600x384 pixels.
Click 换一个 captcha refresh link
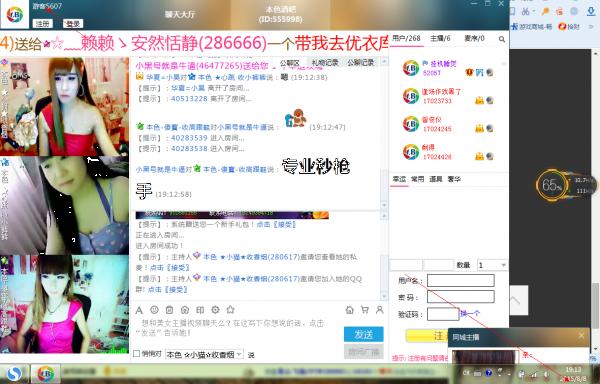pos(470,314)
